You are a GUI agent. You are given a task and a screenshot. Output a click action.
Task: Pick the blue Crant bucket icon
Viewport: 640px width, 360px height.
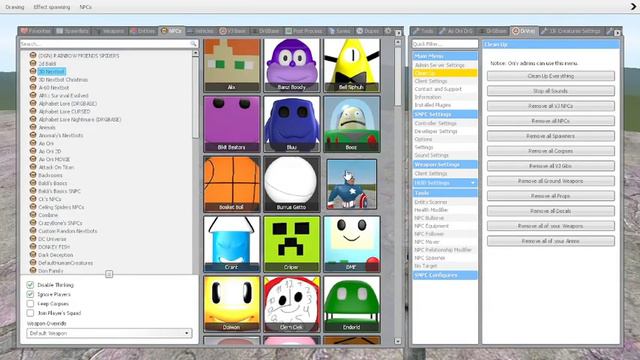coord(231,244)
